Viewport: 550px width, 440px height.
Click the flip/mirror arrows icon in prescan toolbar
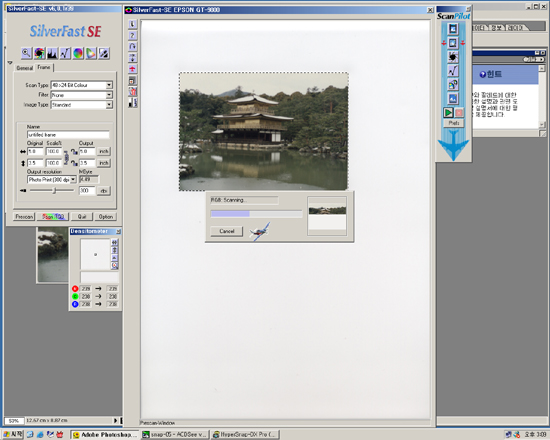133,58
